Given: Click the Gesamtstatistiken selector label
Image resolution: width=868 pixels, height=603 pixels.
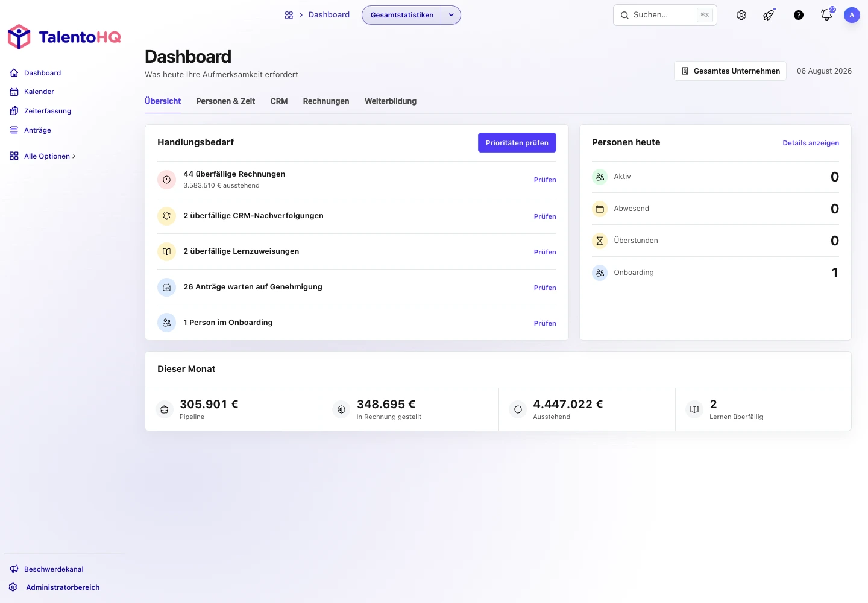Looking at the screenshot, I should point(402,15).
